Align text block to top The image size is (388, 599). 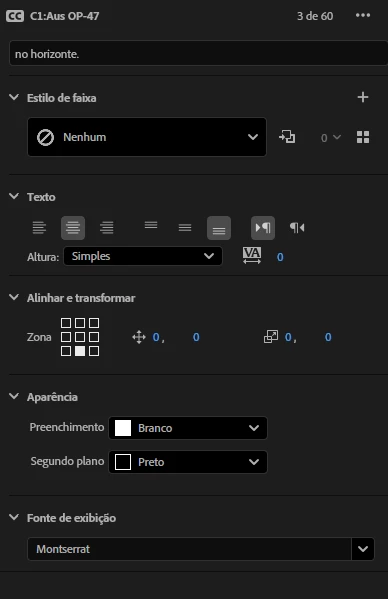(151, 226)
